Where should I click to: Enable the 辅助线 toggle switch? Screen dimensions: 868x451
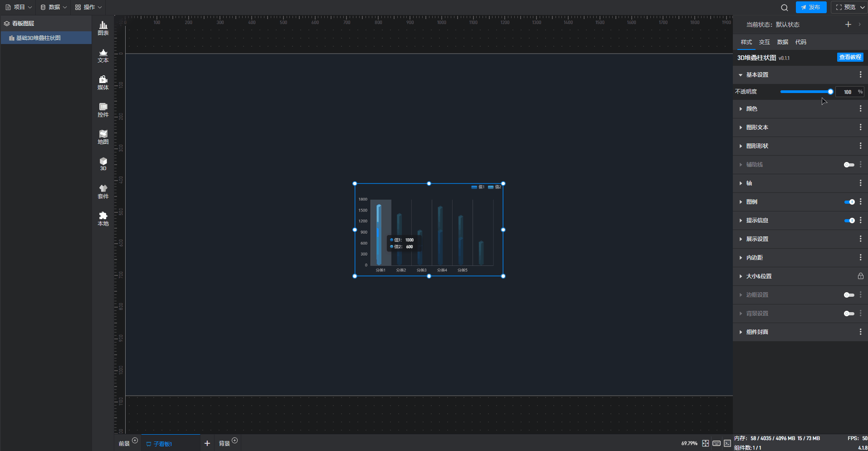849,165
